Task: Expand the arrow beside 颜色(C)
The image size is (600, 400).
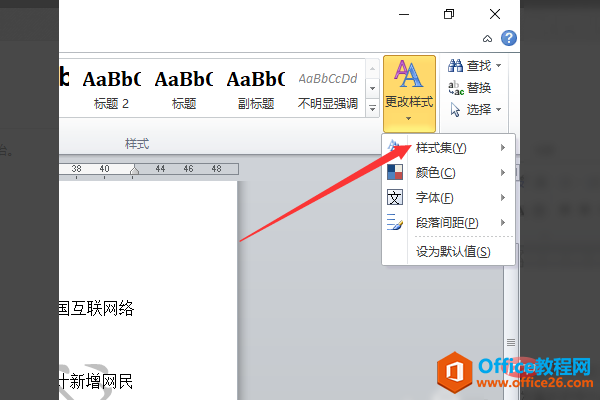Action: [503, 173]
